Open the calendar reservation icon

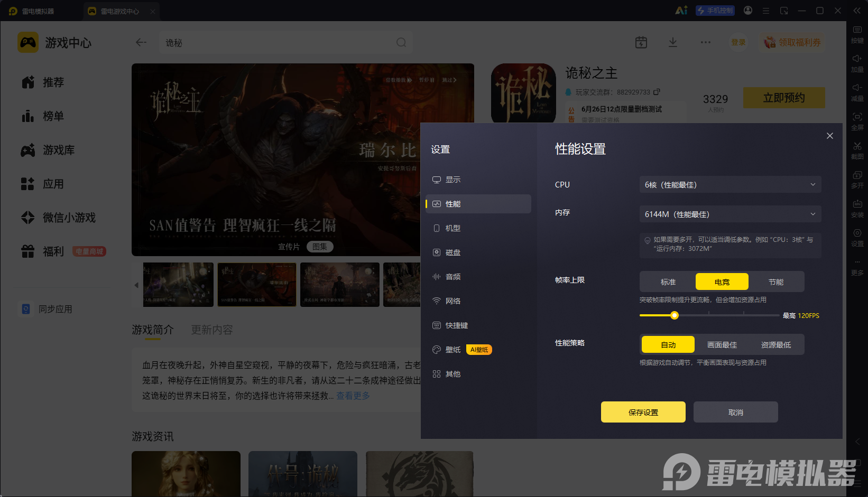tap(641, 42)
